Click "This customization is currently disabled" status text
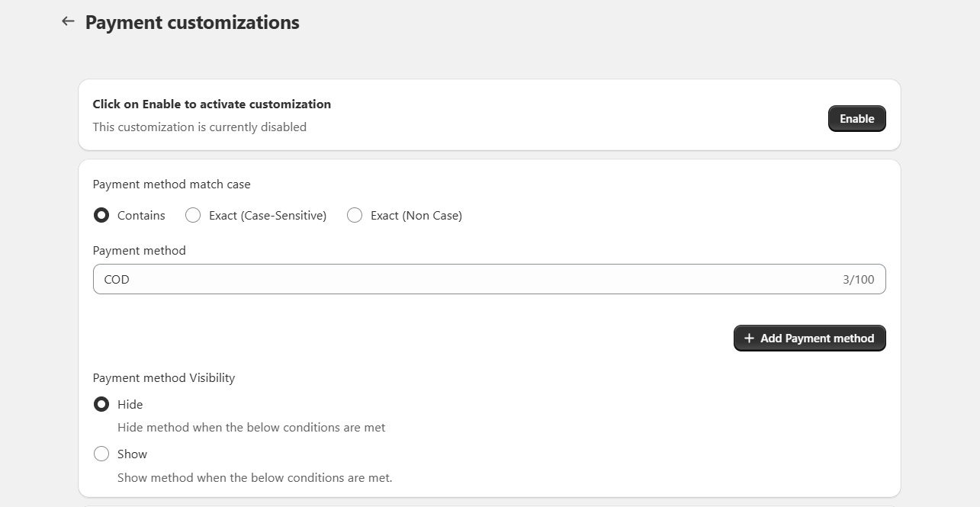Image resolution: width=980 pixels, height=507 pixels. 200,127
